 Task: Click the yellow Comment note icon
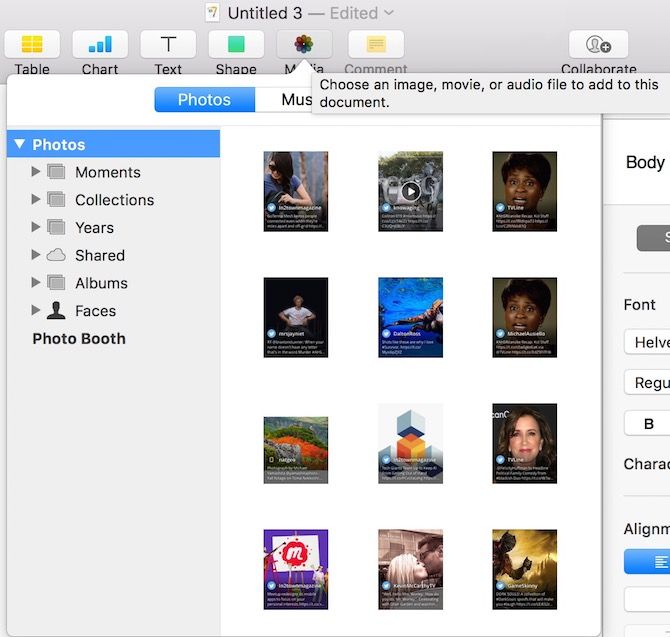(x=376, y=45)
